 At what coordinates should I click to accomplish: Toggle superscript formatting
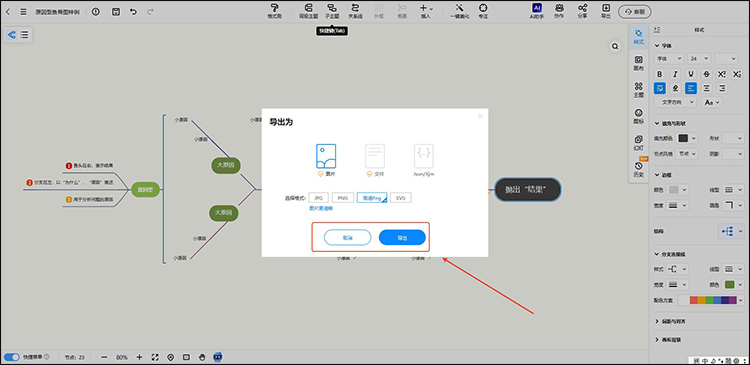pos(722,74)
